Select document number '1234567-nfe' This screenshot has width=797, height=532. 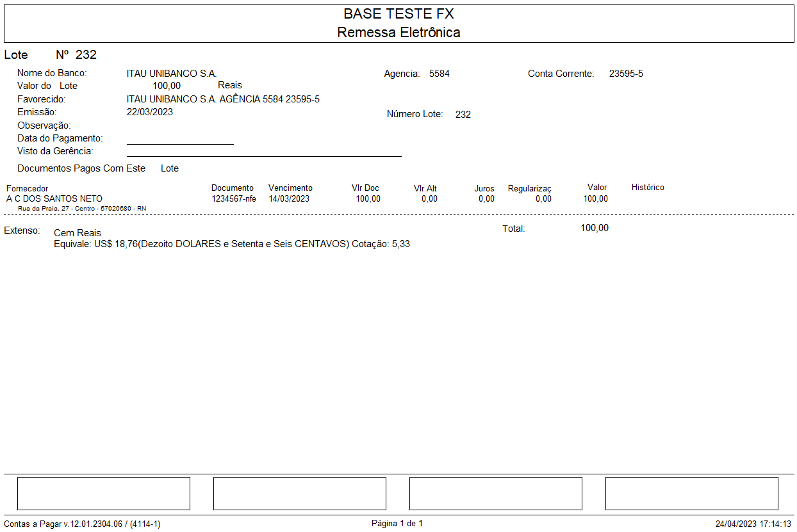click(234, 199)
